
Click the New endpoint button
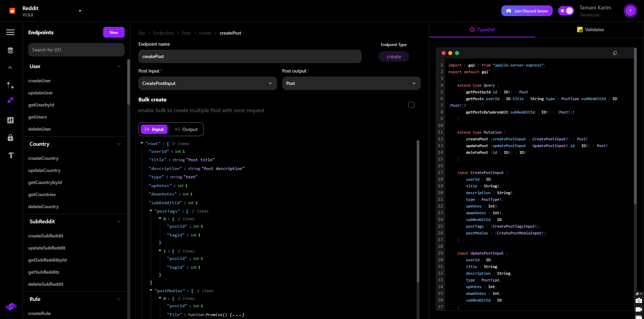tap(114, 32)
